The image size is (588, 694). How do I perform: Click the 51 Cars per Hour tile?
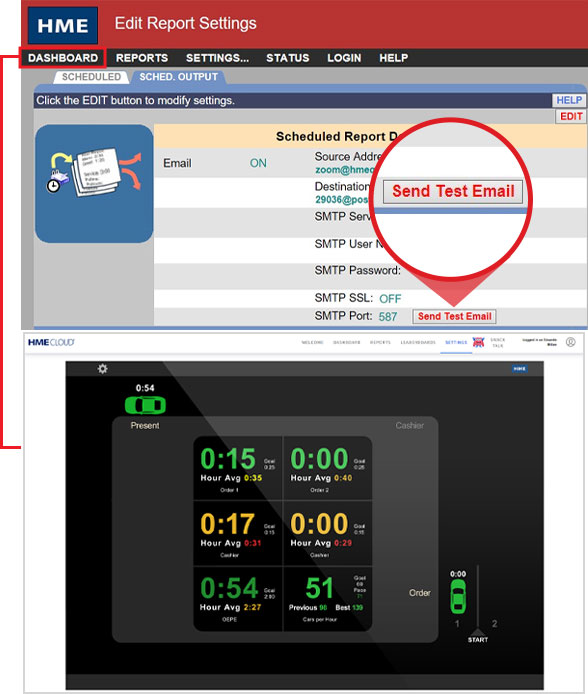tap(327, 599)
